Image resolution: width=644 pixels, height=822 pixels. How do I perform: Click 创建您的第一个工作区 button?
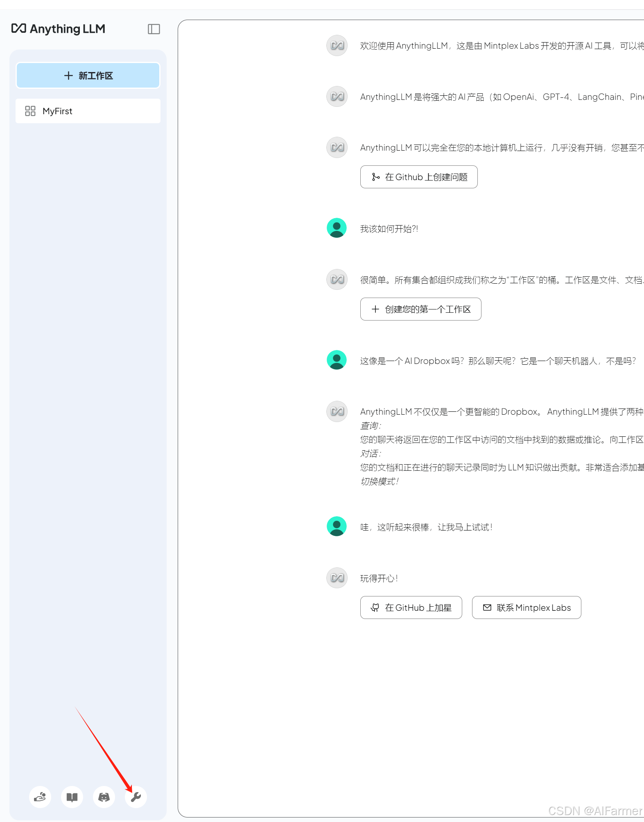pyautogui.click(x=420, y=309)
